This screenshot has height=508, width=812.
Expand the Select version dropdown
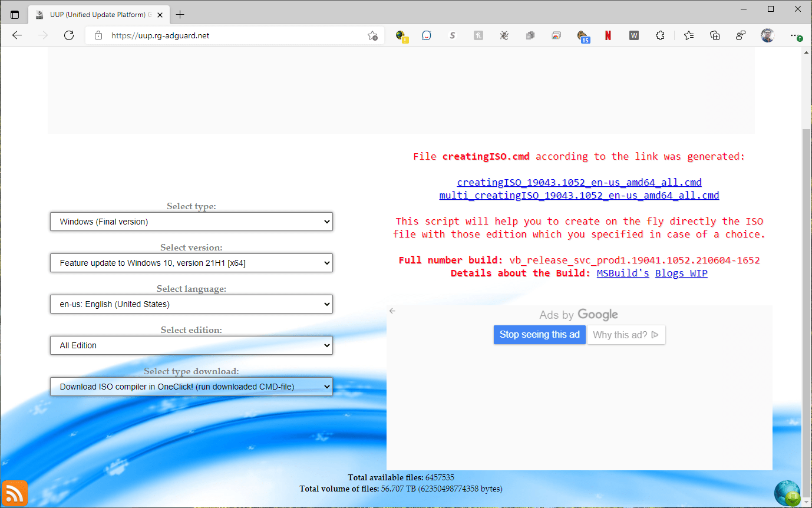pos(192,263)
